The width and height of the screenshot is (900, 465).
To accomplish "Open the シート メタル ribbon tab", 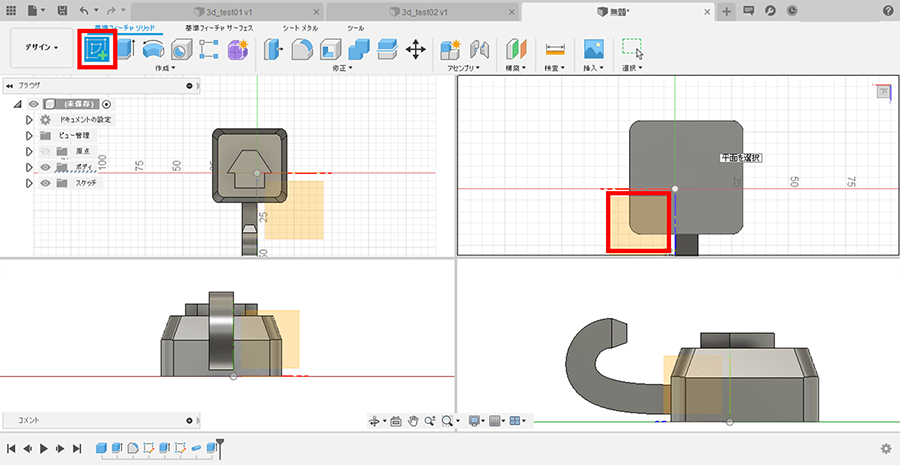I will (299, 28).
